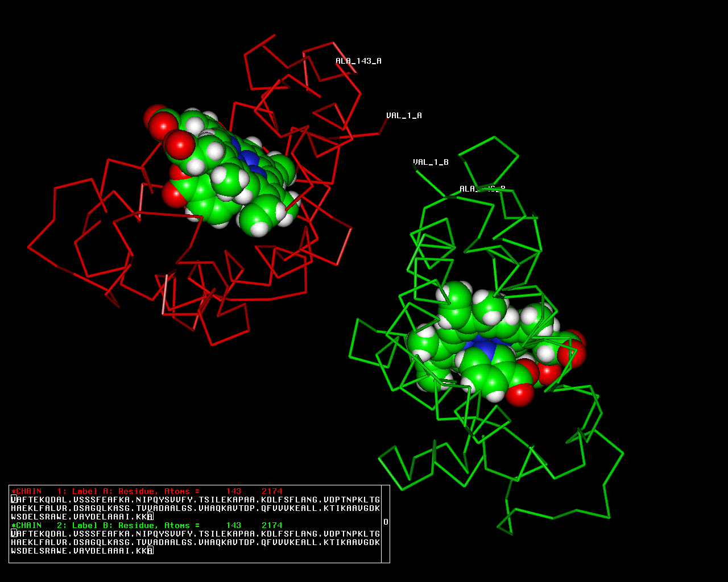The image size is (728, 582).
Task: Click boxed first residue V of chain B
Action: click(x=14, y=534)
